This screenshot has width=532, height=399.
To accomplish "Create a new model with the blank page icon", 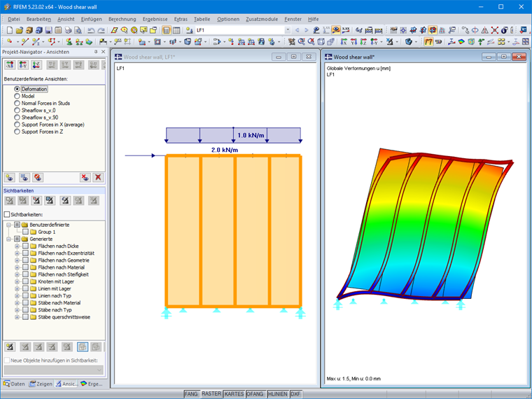I will [10, 30].
